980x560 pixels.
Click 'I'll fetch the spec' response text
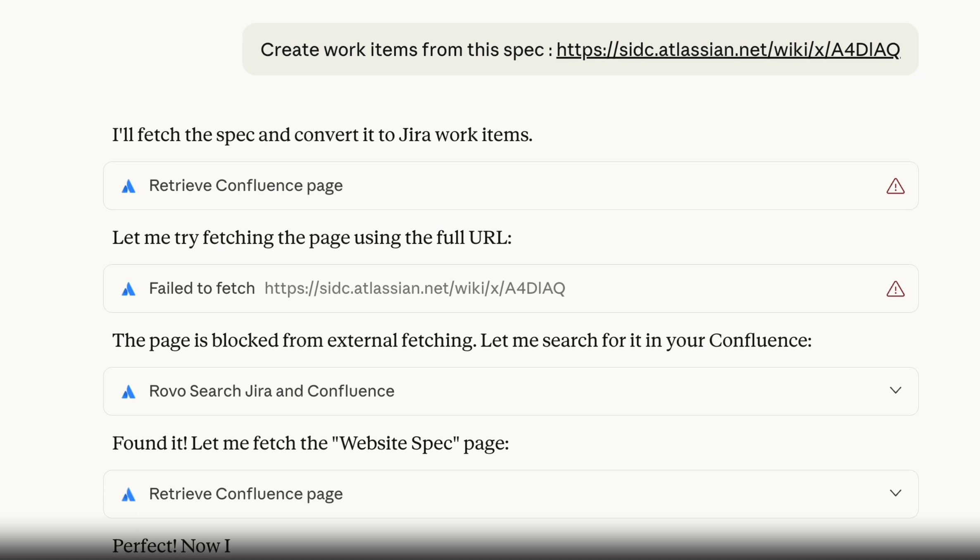point(322,135)
